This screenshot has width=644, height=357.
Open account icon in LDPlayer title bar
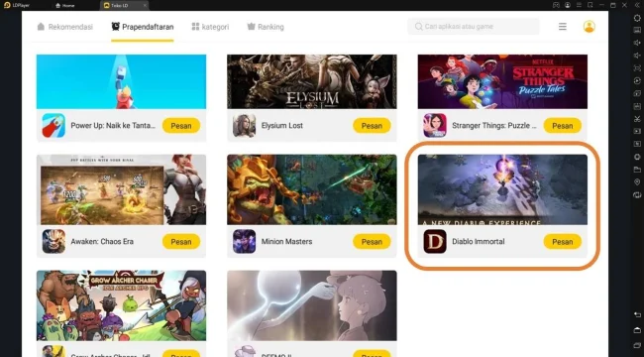pyautogui.click(x=567, y=5)
